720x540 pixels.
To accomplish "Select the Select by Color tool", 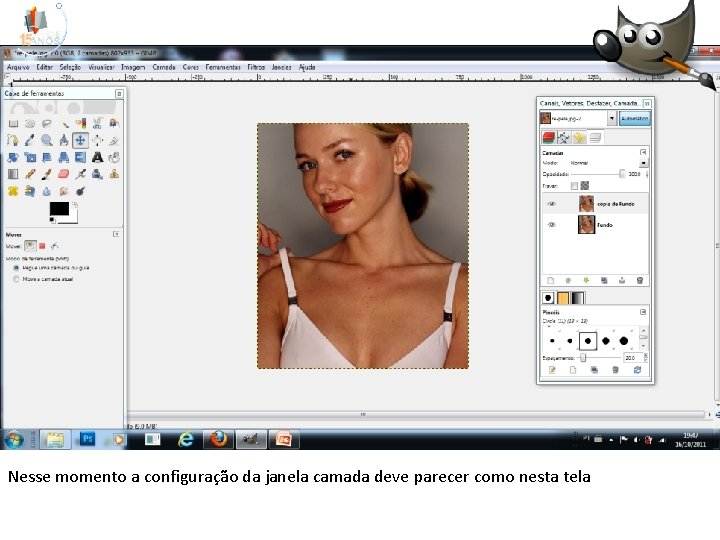I will click(81, 123).
